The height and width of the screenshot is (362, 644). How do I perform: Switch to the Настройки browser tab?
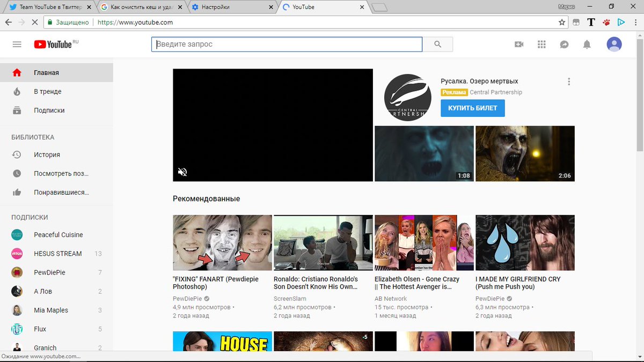click(x=233, y=8)
